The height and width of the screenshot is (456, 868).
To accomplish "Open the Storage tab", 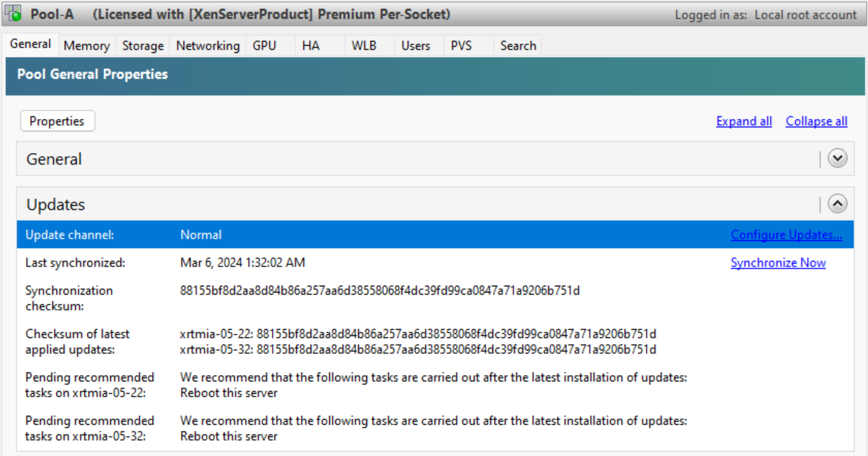I will point(143,45).
